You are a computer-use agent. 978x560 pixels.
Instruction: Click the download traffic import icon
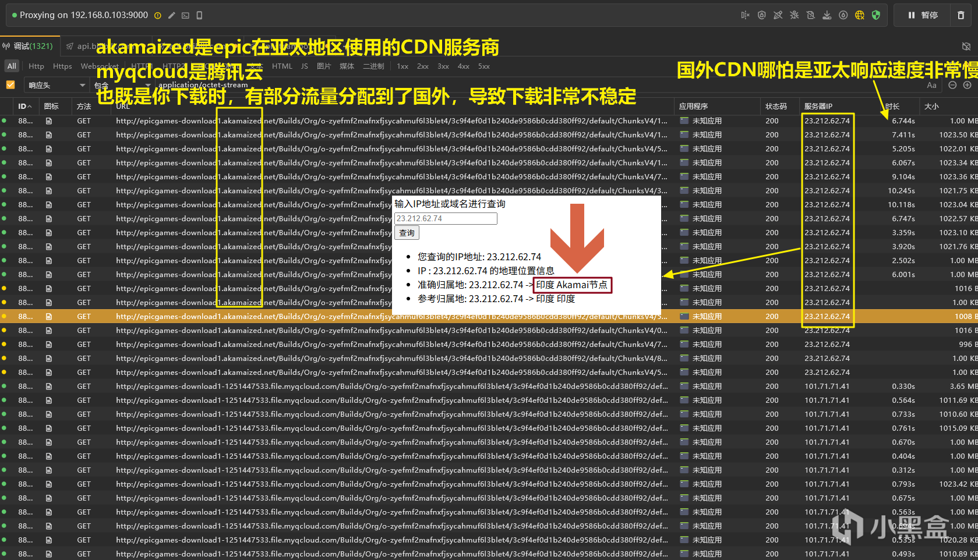pyautogui.click(x=827, y=15)
